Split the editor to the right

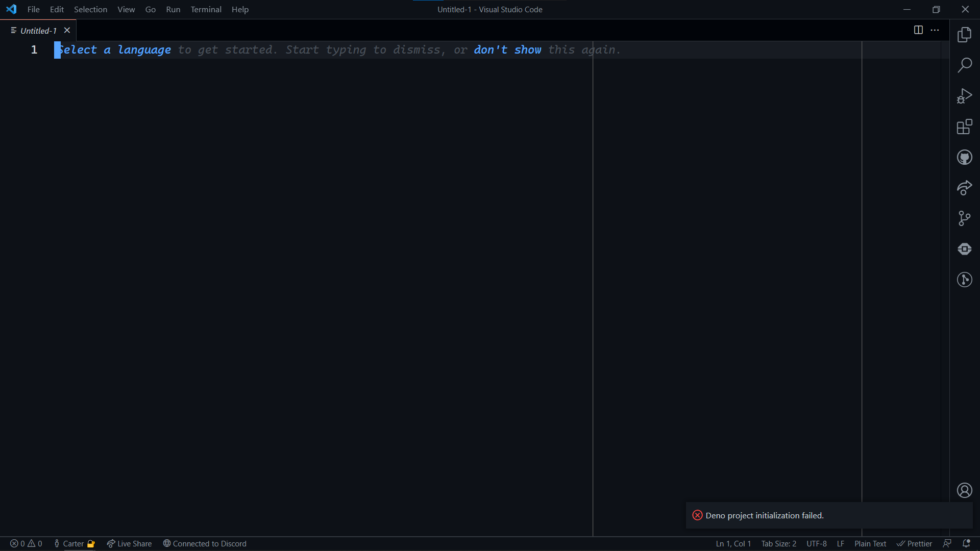coord(918,30)
